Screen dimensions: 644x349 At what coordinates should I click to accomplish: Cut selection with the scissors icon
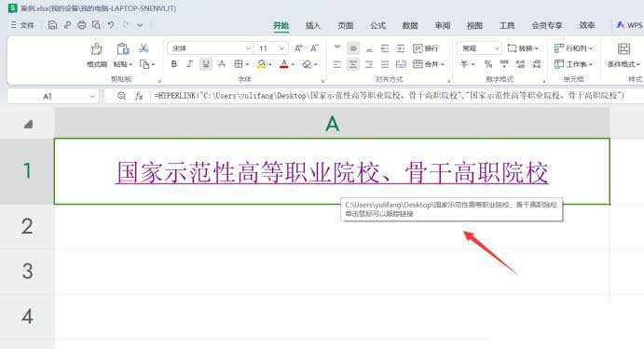144,48
